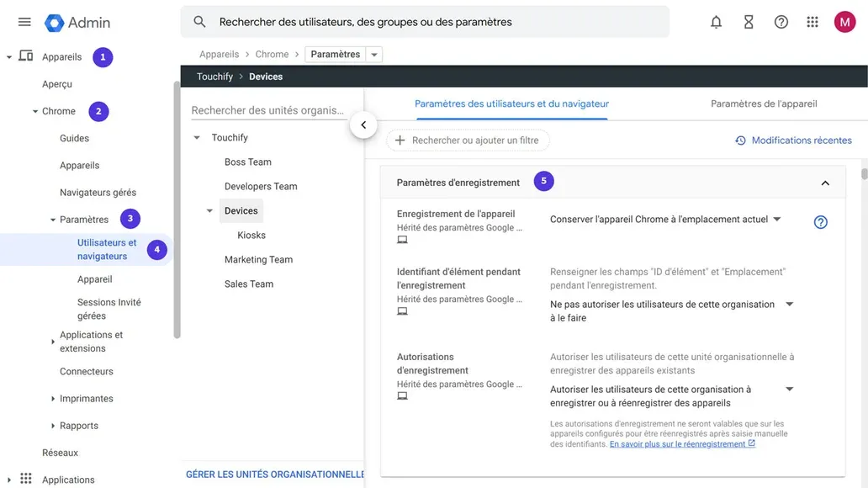The height and width of the screenshot is (488, 868).
Task: Click the Rechercher ou ajouter un filtre field
Action: point(468,139)
